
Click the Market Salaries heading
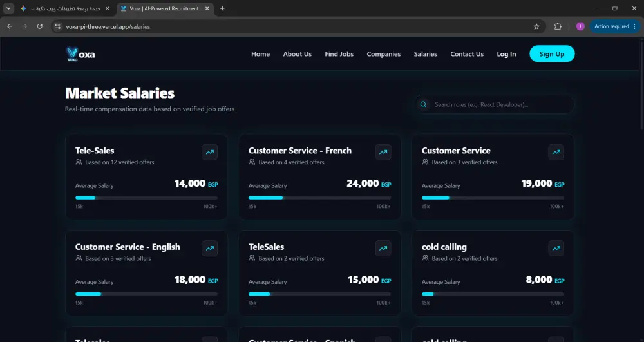pyautogui.click(x=120, y=93)
